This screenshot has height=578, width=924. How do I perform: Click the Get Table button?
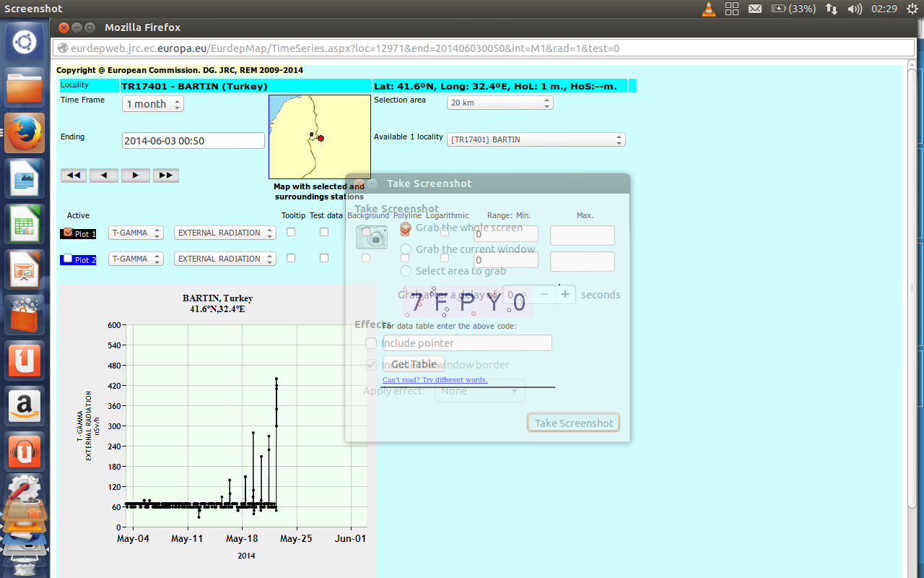point(414,364)
